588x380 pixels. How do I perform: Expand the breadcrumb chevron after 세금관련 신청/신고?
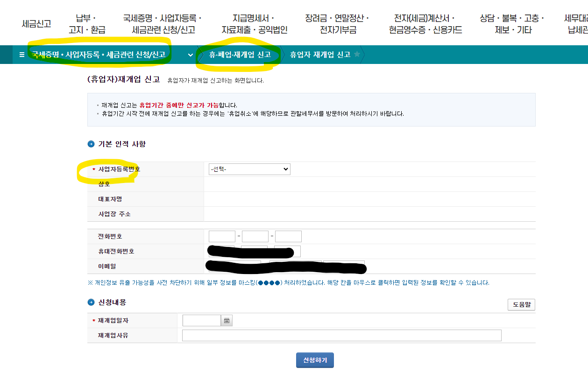191,55
